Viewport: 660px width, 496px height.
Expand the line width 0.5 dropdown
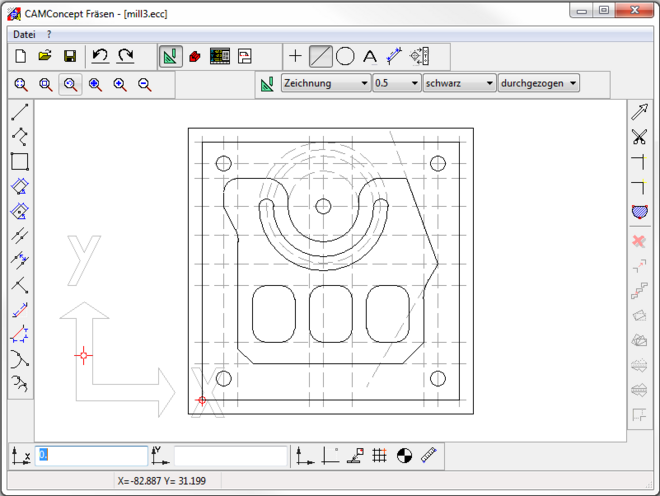pos(396,84)
